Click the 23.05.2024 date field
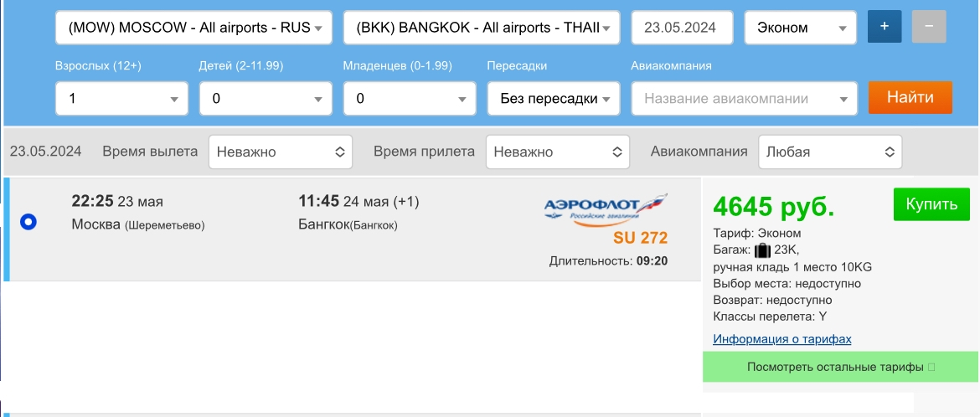The image size is (980, 417). [x=682, y=28]
